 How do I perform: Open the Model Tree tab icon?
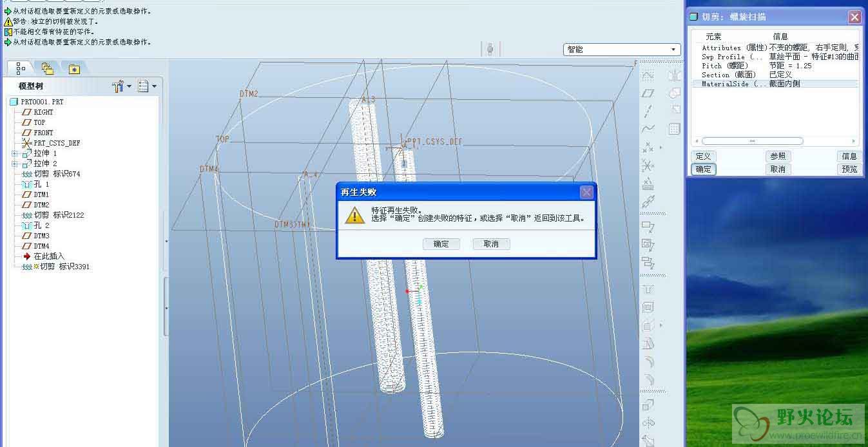tap(21, 68)
